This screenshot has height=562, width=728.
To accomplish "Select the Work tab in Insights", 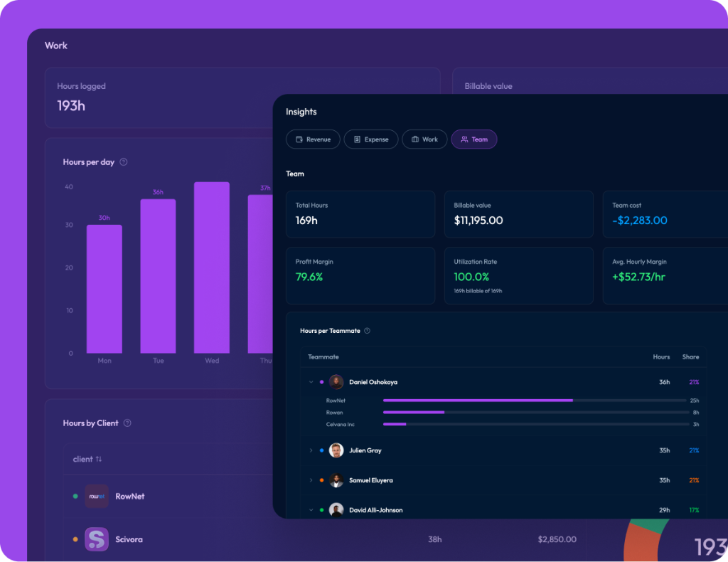I will pos(424,139).
